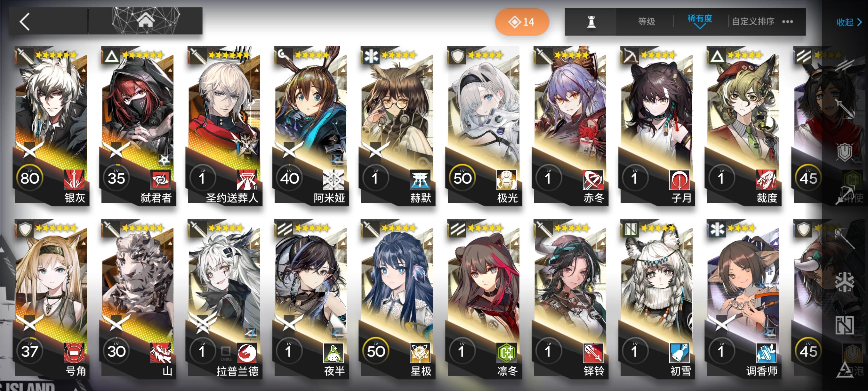This screenshot has width=868, height=391.
Task: Click the orange 14 counter button
Action: click(522, 22)
